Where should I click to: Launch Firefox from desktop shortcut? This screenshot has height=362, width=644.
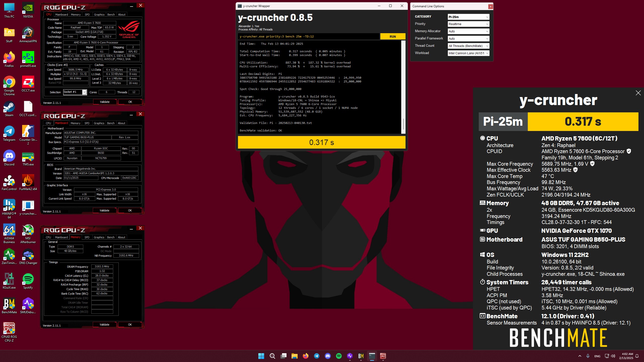9,60
